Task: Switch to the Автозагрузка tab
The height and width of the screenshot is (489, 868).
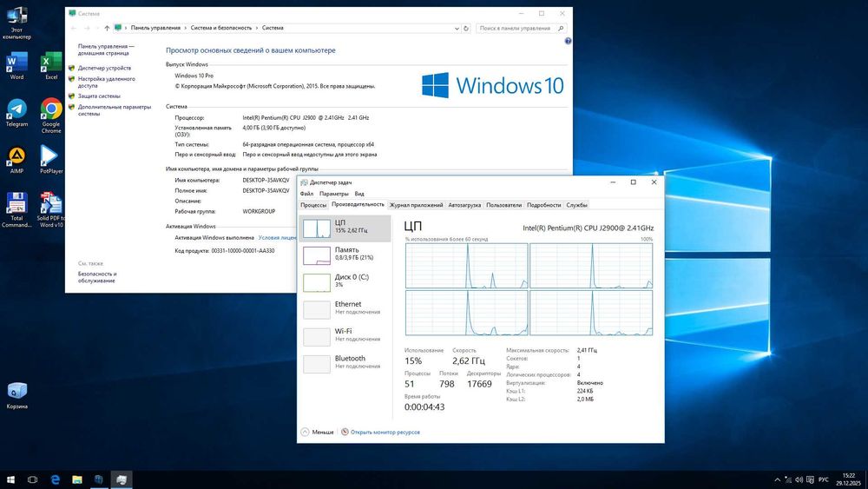Action: click(464, 205)
